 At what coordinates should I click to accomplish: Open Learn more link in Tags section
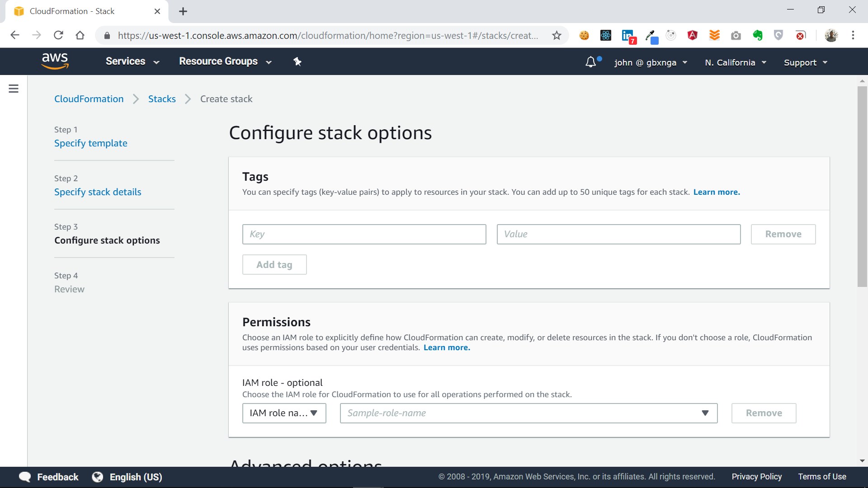717,192
